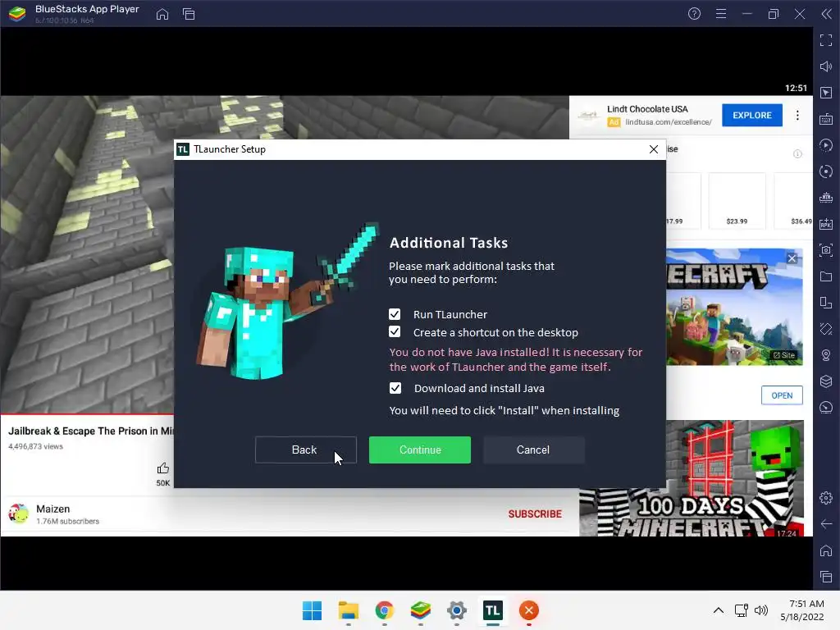Open Windows Start menu
Viewport: 840px width, 630px height.
click(x=312, y=610)
